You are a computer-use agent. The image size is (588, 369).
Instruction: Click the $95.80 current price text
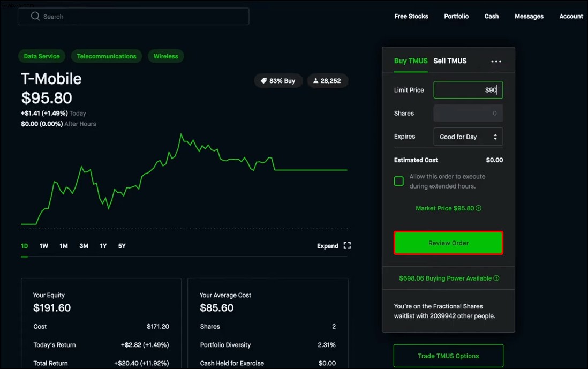click(x=47, y=98)
